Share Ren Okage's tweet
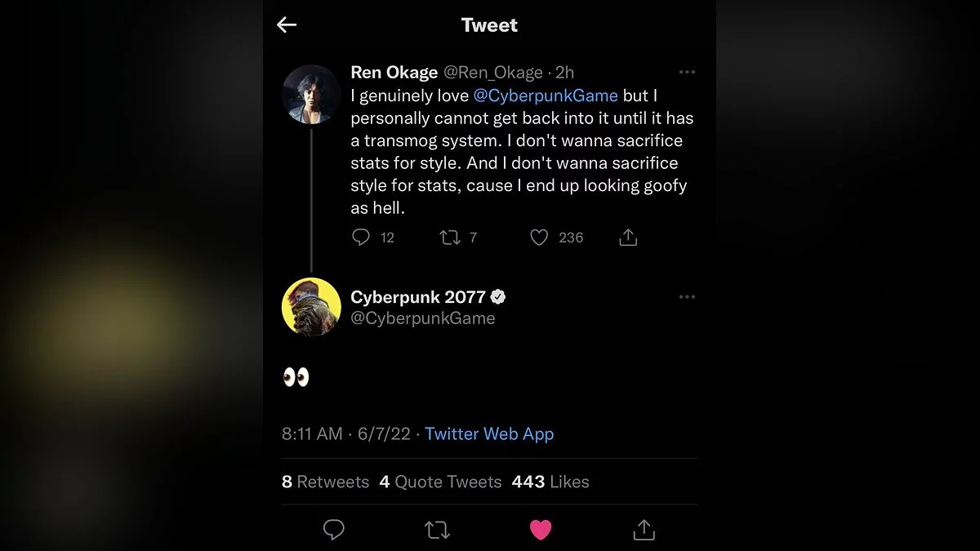Screen dimensions: 980x551 tap(628, 238)
